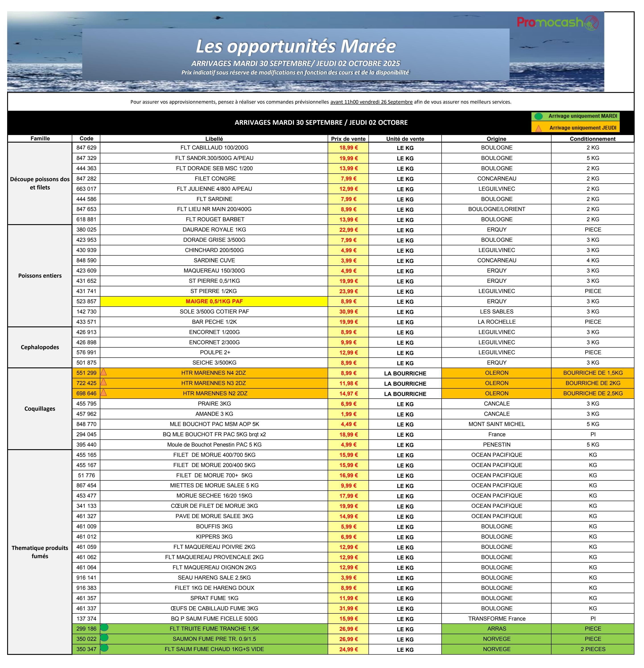Click the green circle in the MARDI legend
644x668 pixels.
click(538, 117)
